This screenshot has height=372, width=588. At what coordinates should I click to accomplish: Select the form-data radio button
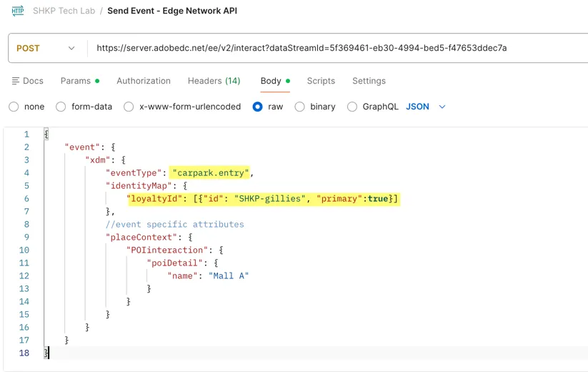(61, 107)
